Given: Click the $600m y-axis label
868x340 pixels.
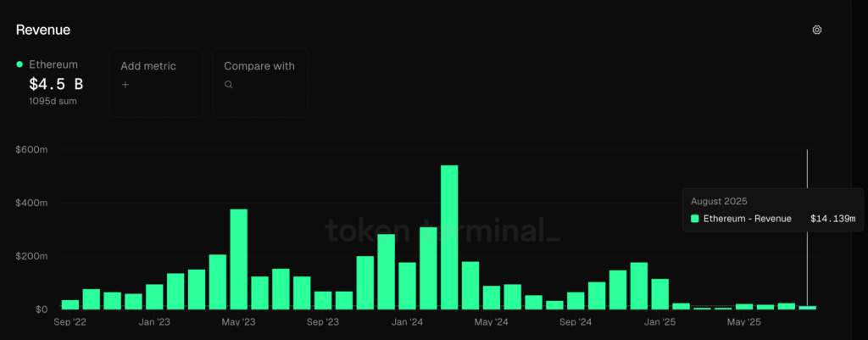Looking at the screenshot, I should [x=33, y=150].
